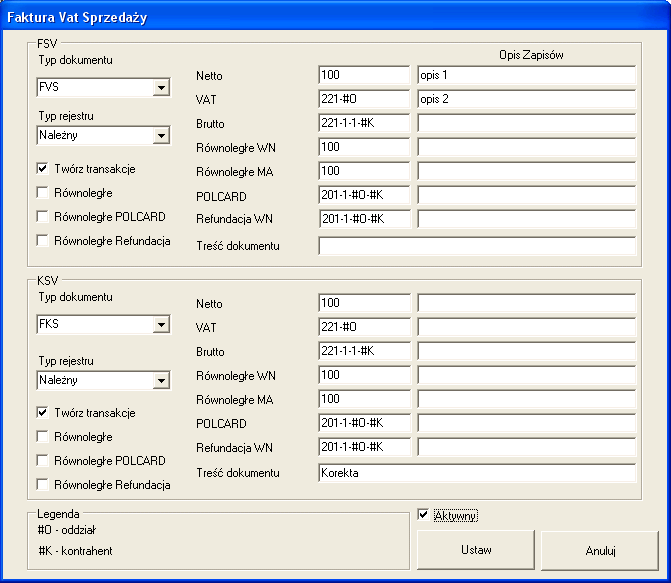Click KSV Refundacja WN account field

click(x=364, y=447)
